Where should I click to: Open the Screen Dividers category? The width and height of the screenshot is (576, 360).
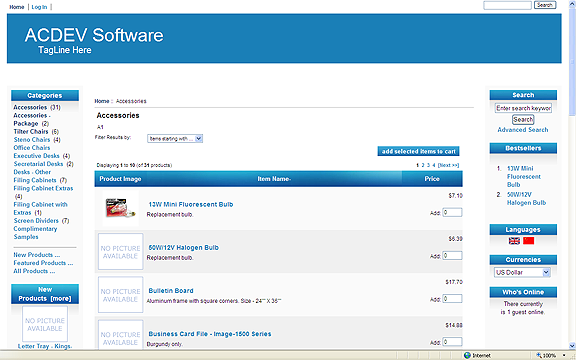click(x=36, y=220)
